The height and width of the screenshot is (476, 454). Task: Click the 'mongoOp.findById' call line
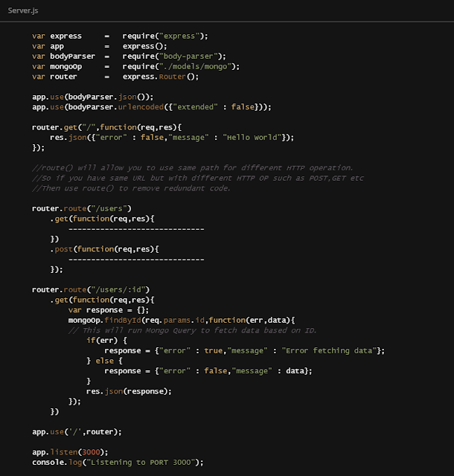(182, 321)
